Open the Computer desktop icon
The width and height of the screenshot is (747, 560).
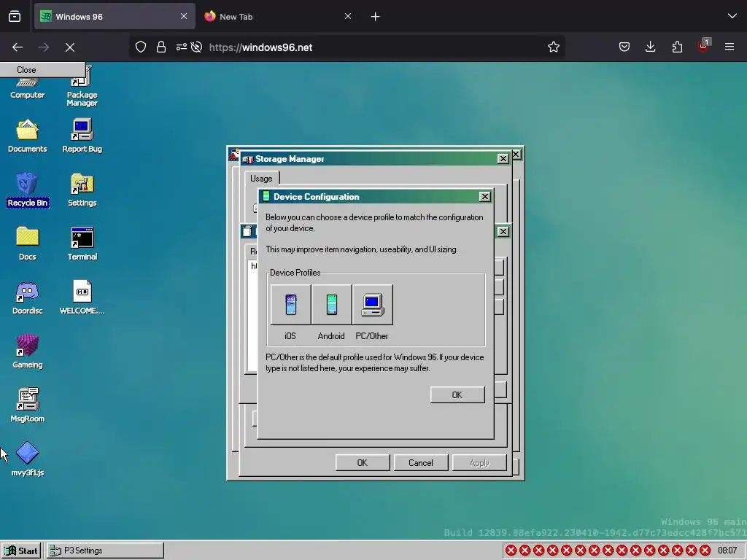[27, 88]
